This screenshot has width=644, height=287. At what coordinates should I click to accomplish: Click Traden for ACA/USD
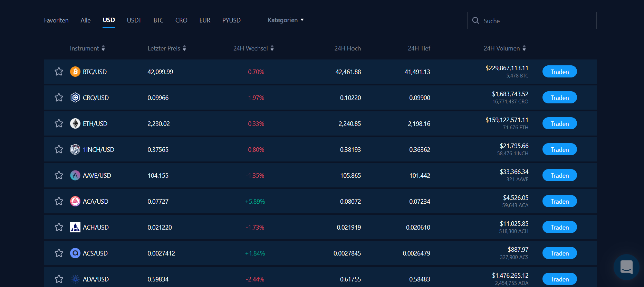click(560, 201)
